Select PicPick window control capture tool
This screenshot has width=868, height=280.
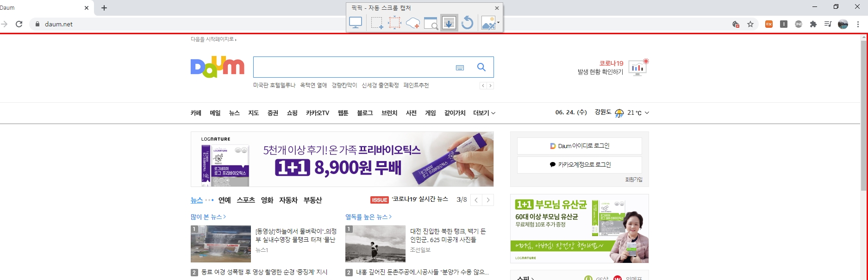[x=431, y=23]
